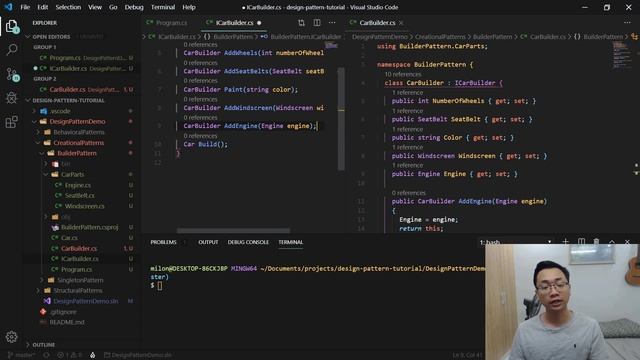Click the CarBuilder.cs minimap
640x360 pixels.
[621, 56]
